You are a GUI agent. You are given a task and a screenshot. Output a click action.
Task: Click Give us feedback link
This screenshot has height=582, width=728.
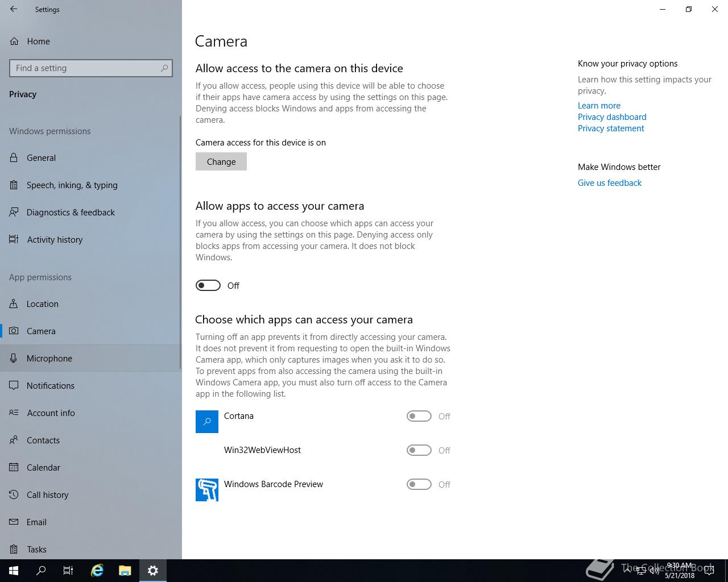(610, 183)
